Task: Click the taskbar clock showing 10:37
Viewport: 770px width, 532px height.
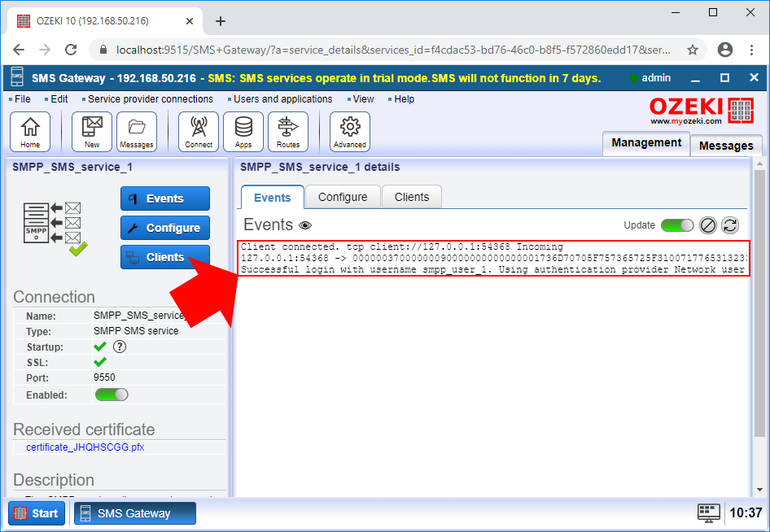Action: coord(746,512)
